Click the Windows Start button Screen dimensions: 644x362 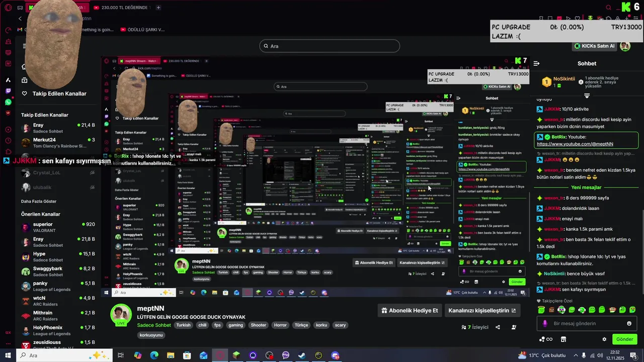[8, 355]
